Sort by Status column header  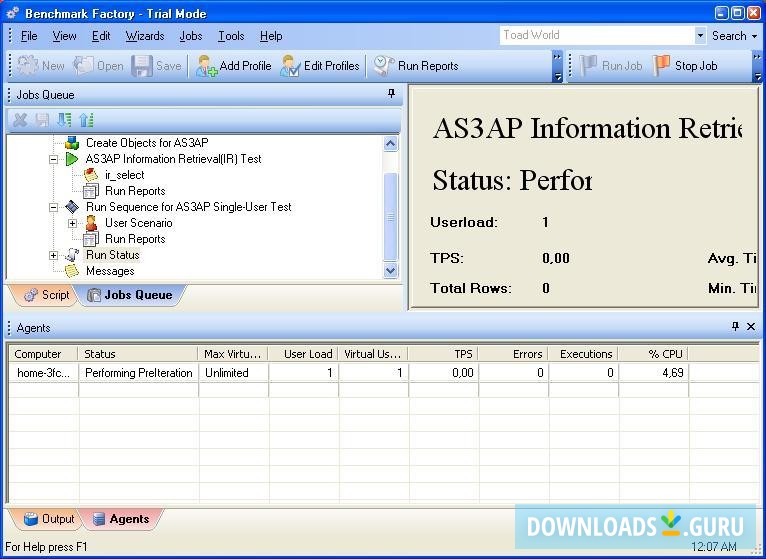pos(138,354)
